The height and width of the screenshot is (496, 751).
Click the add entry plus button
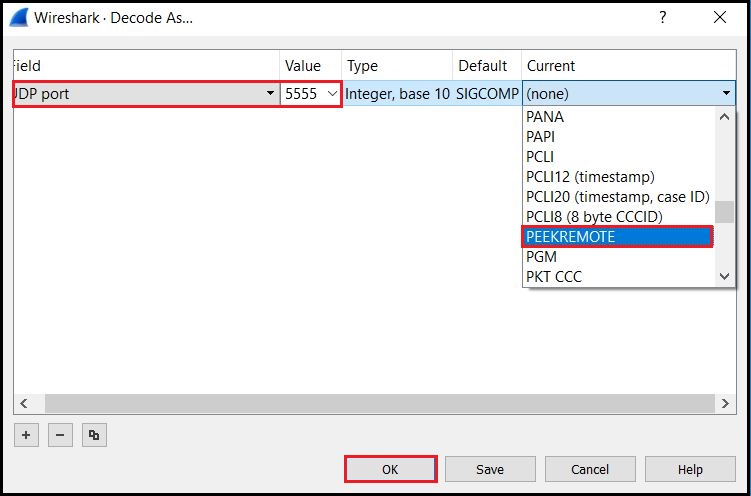26,435
